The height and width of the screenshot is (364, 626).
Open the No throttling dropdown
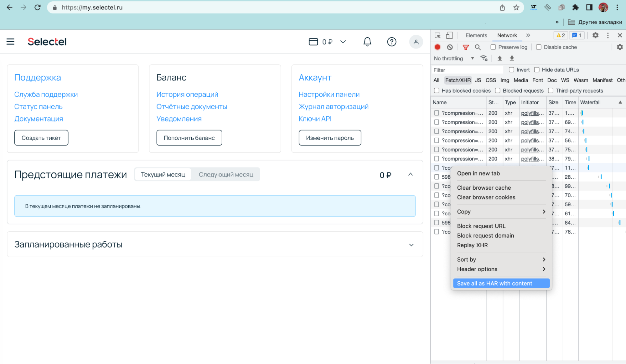pyautogui.click(x=454, y=58)
